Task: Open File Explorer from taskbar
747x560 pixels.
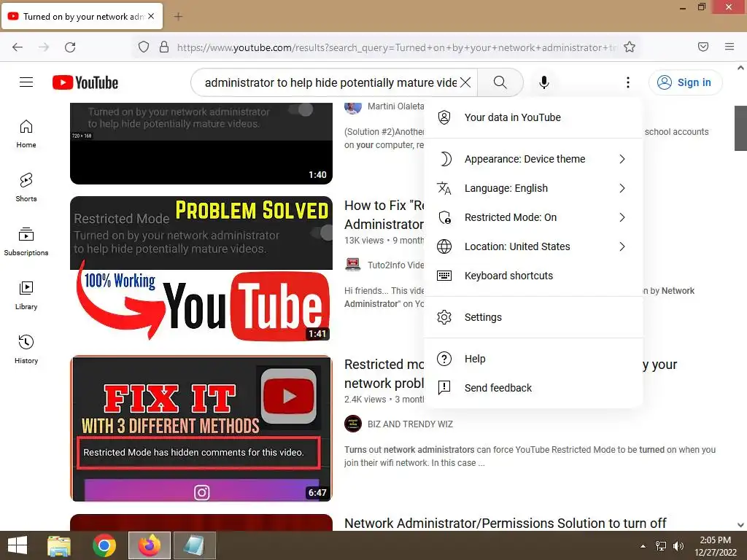Action: pos(59,545)
